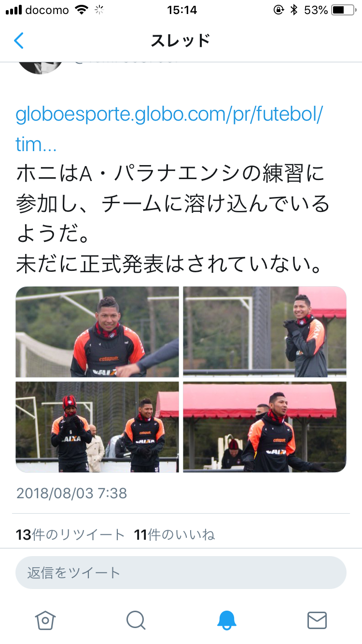Open the bottom-left photo of two players

97,427
